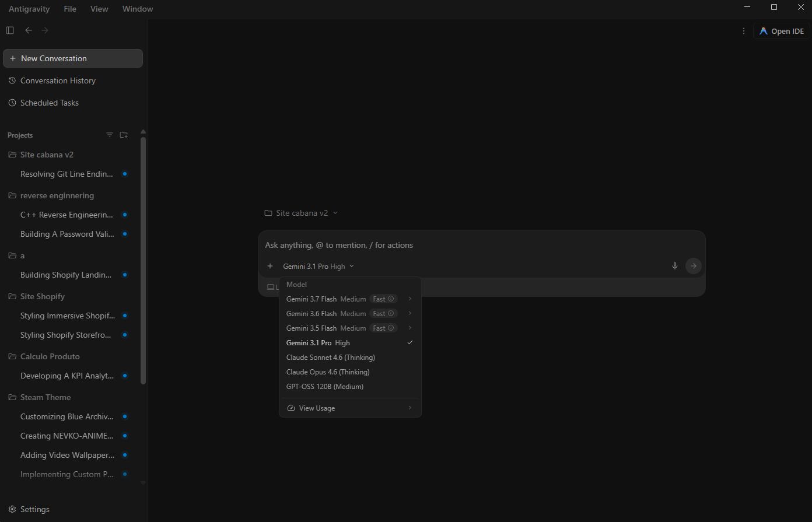Click the blue dot on Resolving Git Line Endings
812x522 pixels.
coord(125,174)
